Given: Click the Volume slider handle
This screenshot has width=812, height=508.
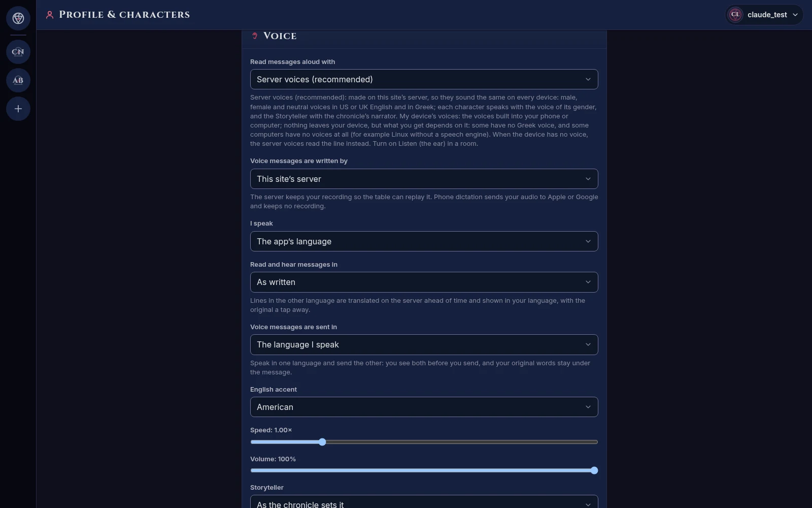Looking at the screenshot, I should (x=594, y=470).
